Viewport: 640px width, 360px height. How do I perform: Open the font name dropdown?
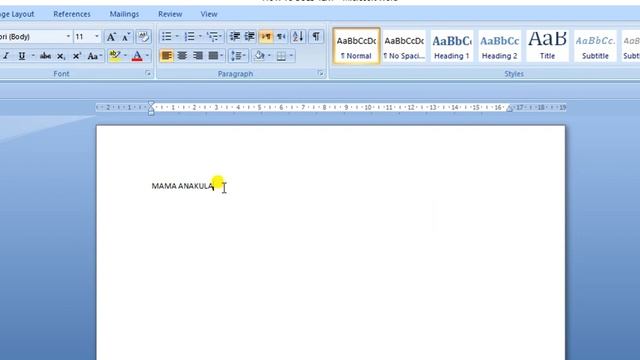click(x=68, y=37)
